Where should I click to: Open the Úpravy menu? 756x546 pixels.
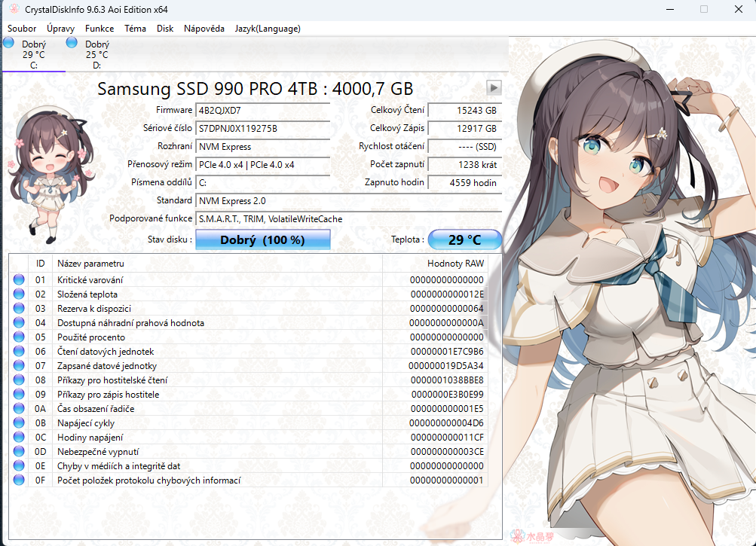pyautogui.click(x=60, y=29)
